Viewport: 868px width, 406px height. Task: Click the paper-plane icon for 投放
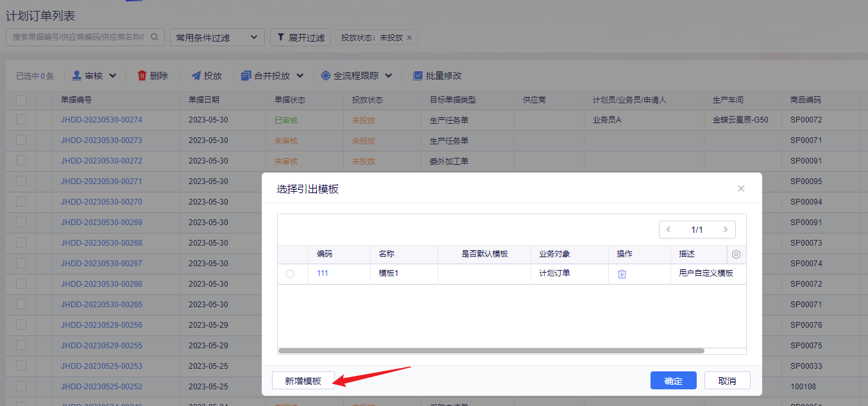[196, 76]
